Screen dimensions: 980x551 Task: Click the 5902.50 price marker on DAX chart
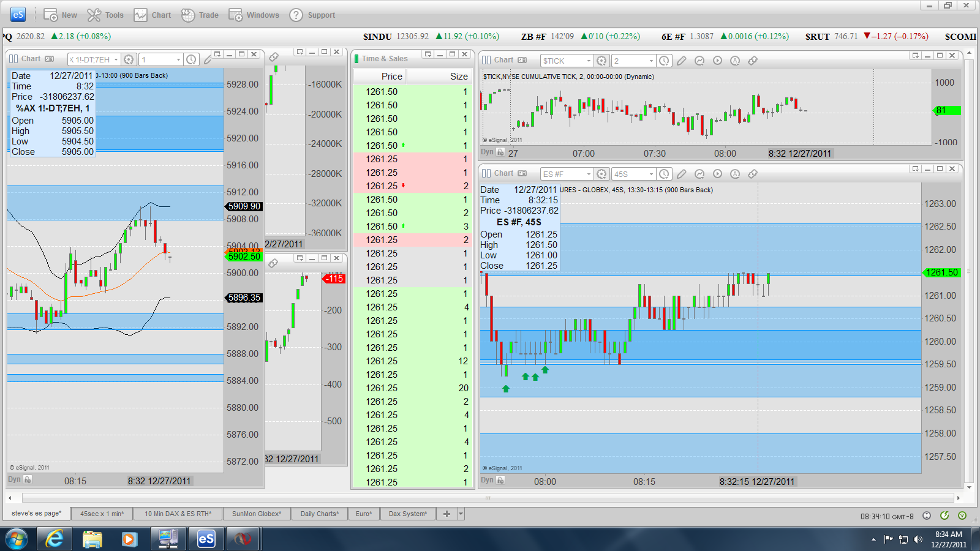(x=244, y=257)
